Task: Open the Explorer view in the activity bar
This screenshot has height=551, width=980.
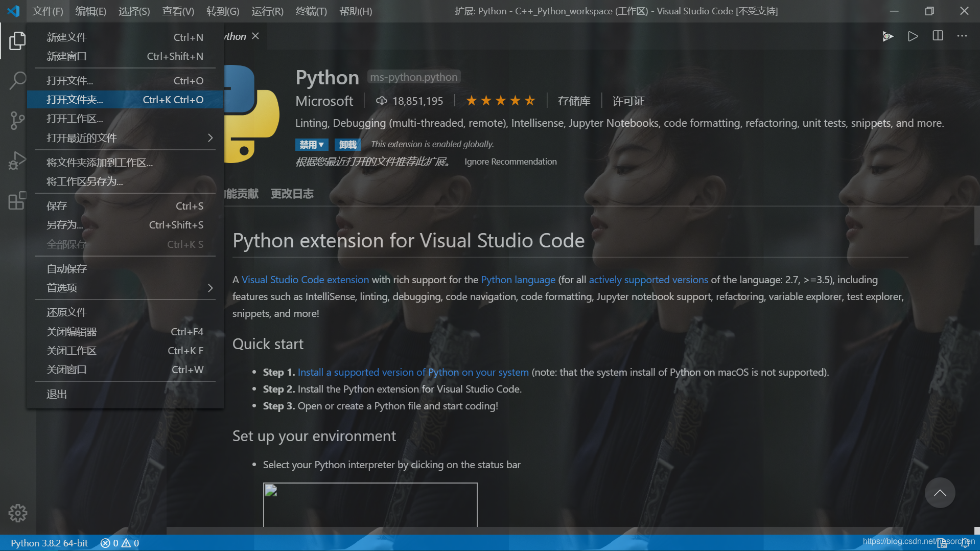Action: point(17,40)
